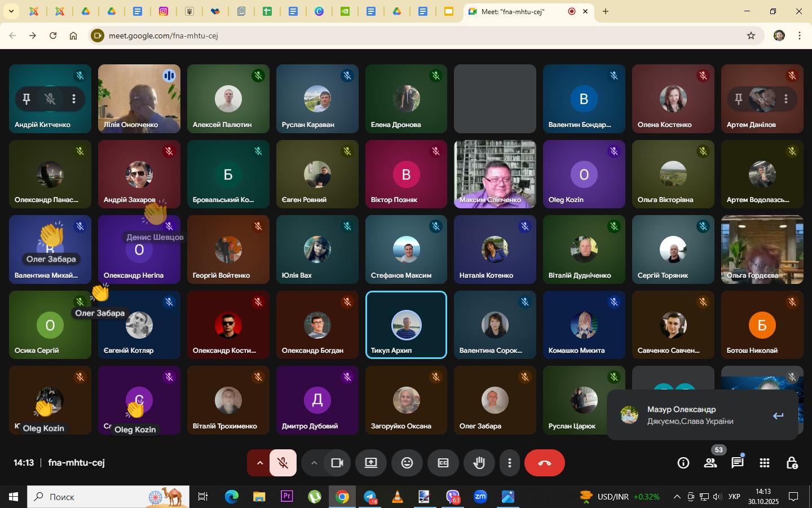Screen dimensions: 812x508
Task: Reply to Мазур Олександр chat notification
Action: click(x=778, y=416)
